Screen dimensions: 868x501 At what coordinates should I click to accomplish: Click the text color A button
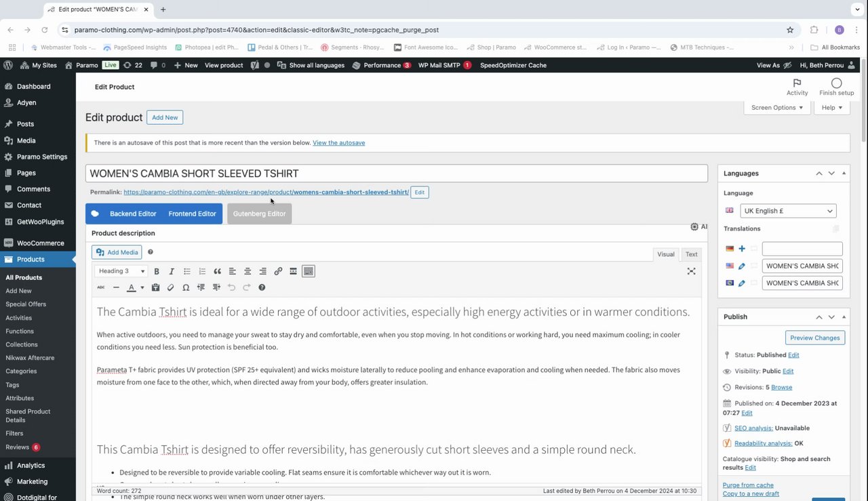tap(132, 287)
